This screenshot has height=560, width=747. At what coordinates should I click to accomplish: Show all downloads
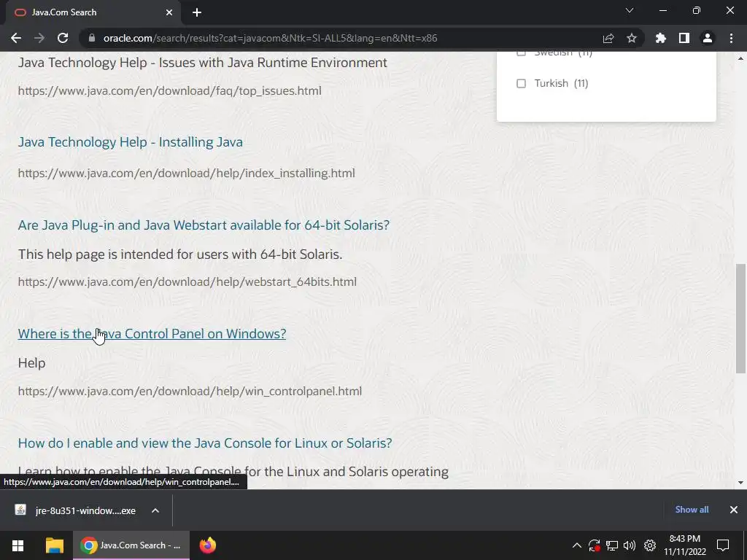coord(692,510)
